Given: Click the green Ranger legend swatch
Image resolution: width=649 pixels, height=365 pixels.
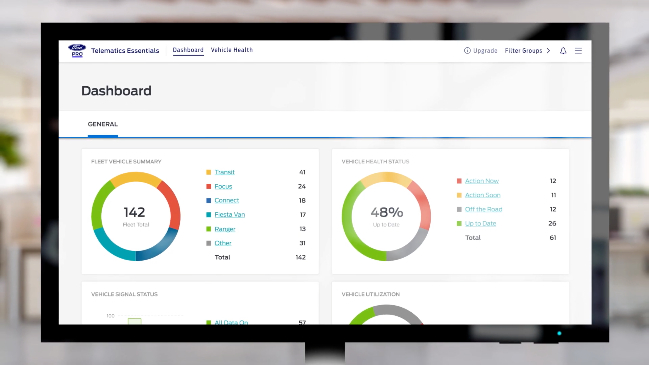Looking at the screenshot, I should 209,229.
